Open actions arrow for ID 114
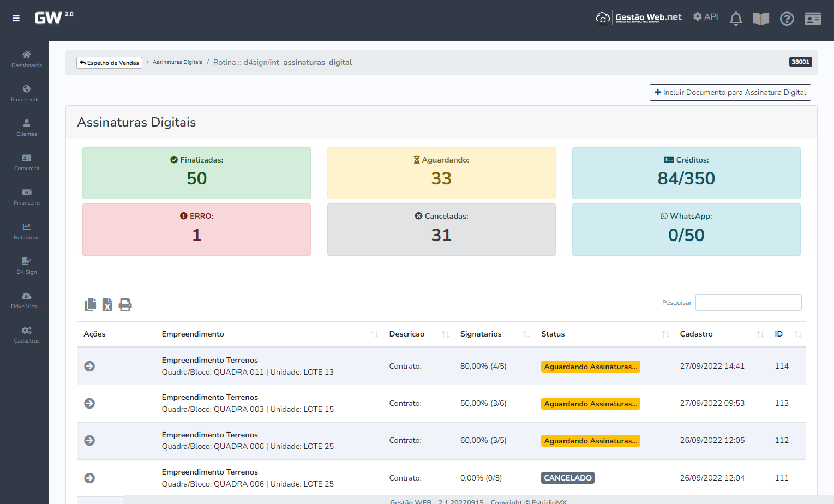The height and width of the screenshot is (504, 834). coord(89,366)
